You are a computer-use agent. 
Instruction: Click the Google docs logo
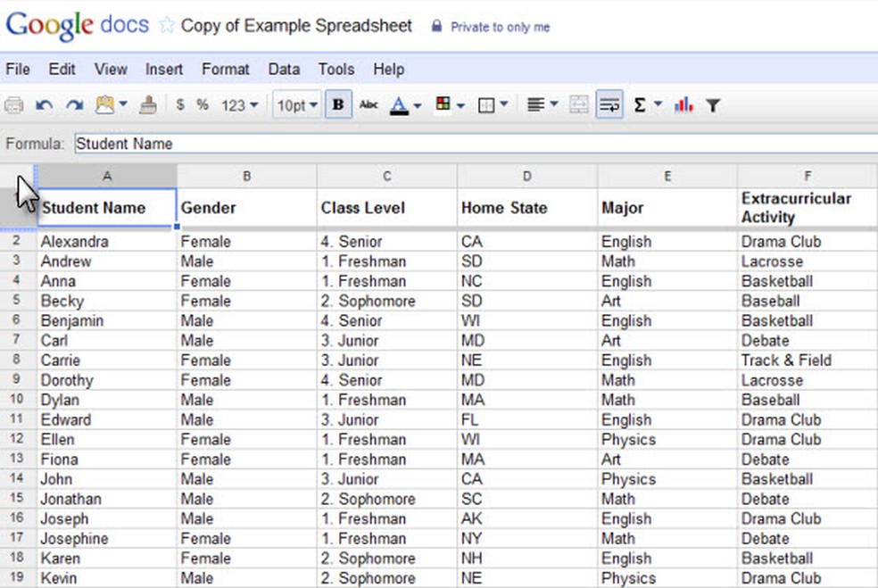(78, 26)
